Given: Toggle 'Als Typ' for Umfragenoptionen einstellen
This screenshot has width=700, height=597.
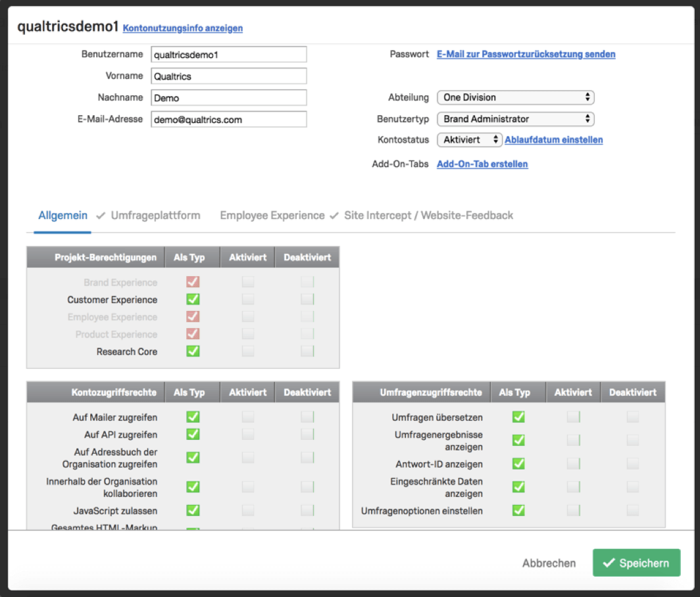Looking at the screenshot, I should (518, 510).
